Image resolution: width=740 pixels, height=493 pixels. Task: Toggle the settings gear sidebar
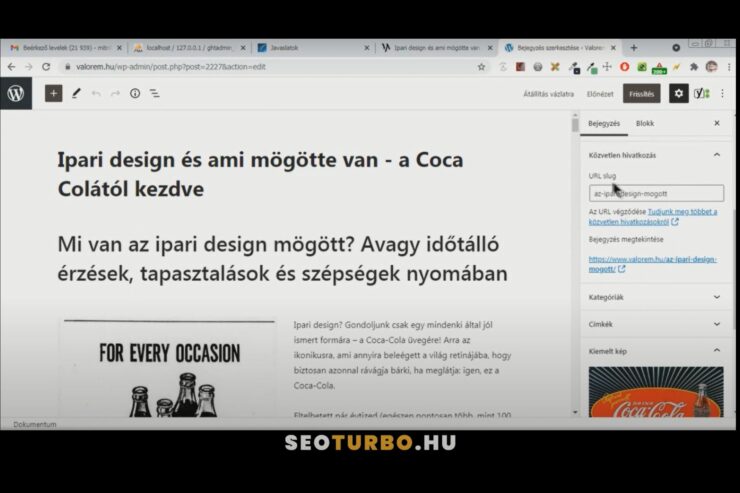click(678, 93)
